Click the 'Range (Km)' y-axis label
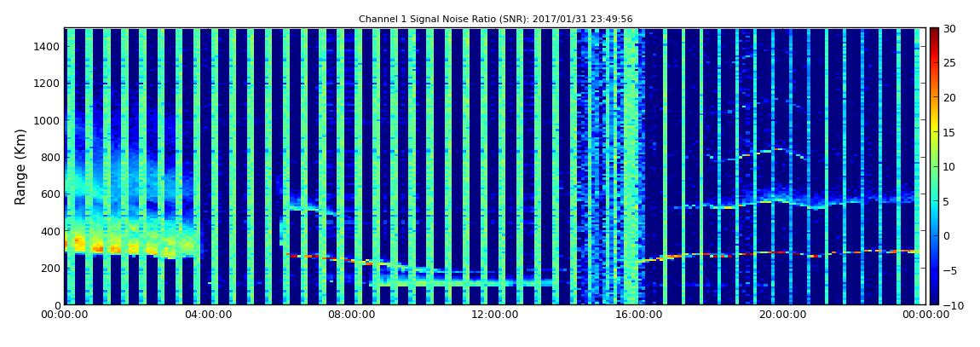 point(20,166)
